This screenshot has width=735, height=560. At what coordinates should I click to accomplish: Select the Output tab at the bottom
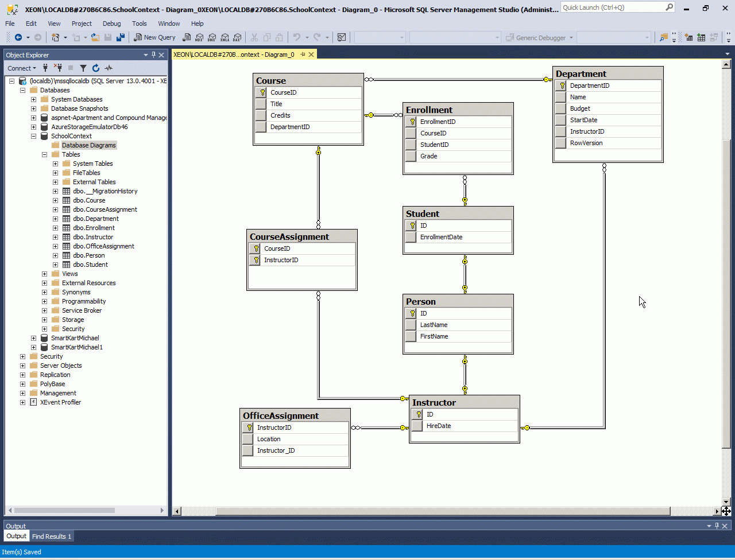coord(17,536)
